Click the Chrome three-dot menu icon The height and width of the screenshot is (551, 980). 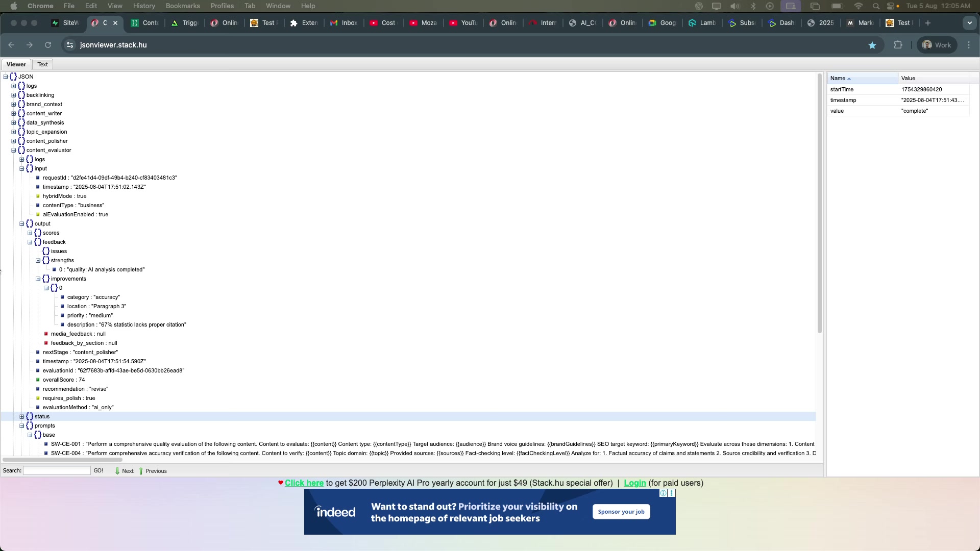pos(969,45)
